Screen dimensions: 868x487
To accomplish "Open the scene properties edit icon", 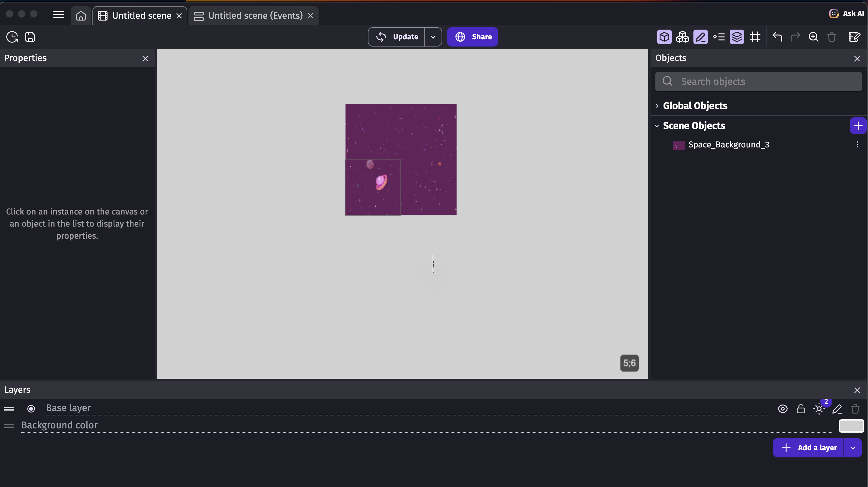I will pos(854,37).
